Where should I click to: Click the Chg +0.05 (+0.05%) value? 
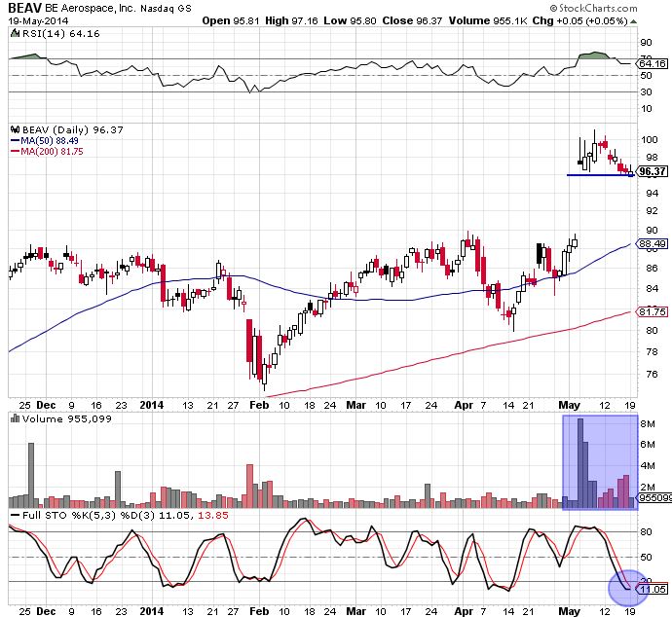click(x=579, y=20)
